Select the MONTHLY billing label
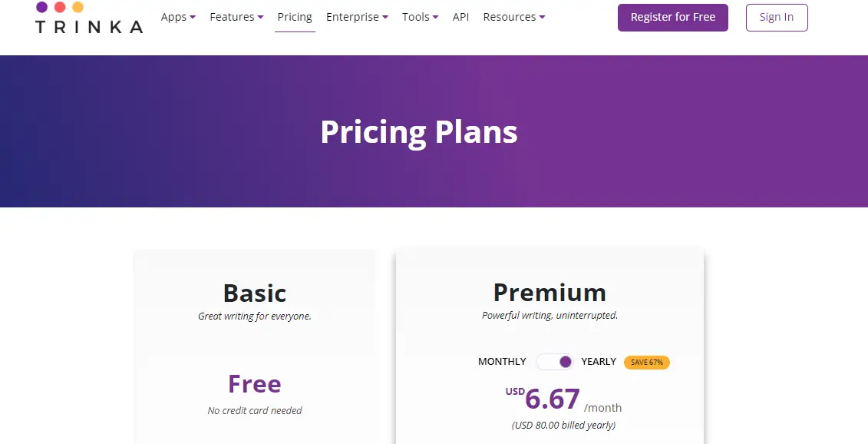Image resolution: width=868 pixels, height=444 pixels. click(502, 362)
